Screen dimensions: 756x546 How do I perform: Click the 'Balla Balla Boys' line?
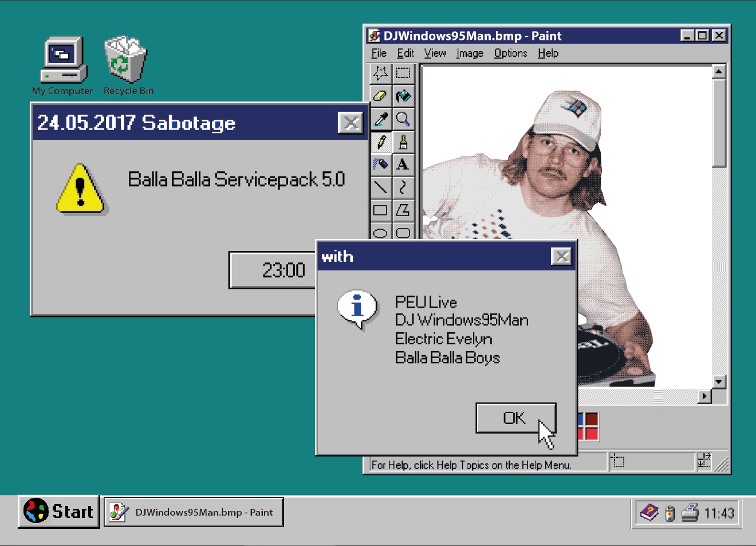(x=447, y=358)
